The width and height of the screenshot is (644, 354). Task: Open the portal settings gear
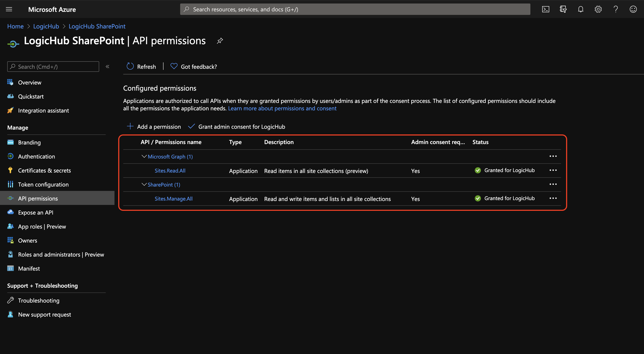click(598, 9)
